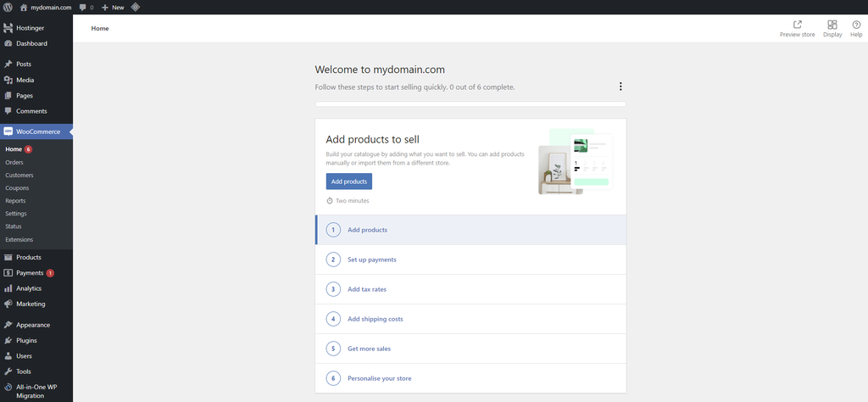The width and height of the screenshot is (868, 402).
Task: Expand the Add tax rates step
Action: (x=366, y=289)
